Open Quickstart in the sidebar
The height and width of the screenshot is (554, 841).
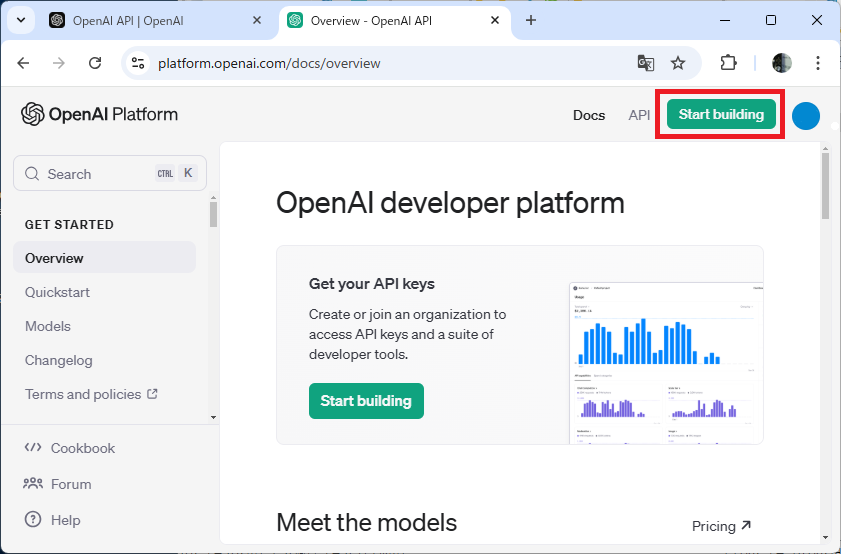point(57,292)
